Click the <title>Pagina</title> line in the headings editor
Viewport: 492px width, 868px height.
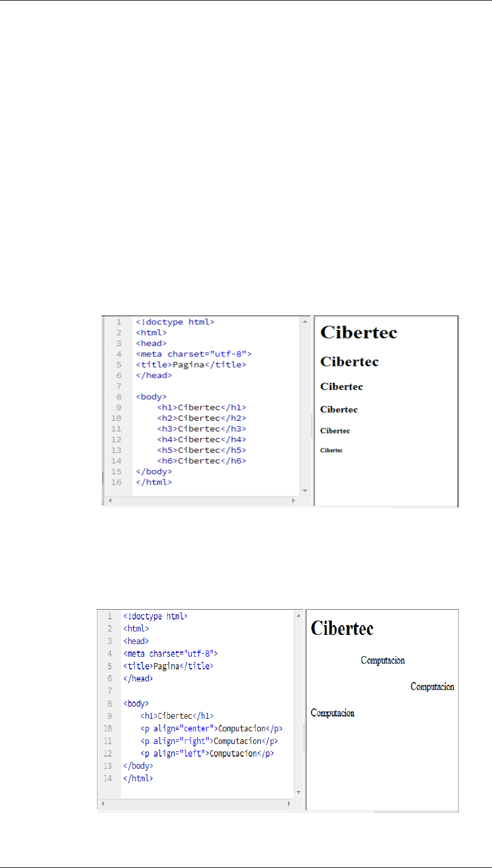(191, 365)
